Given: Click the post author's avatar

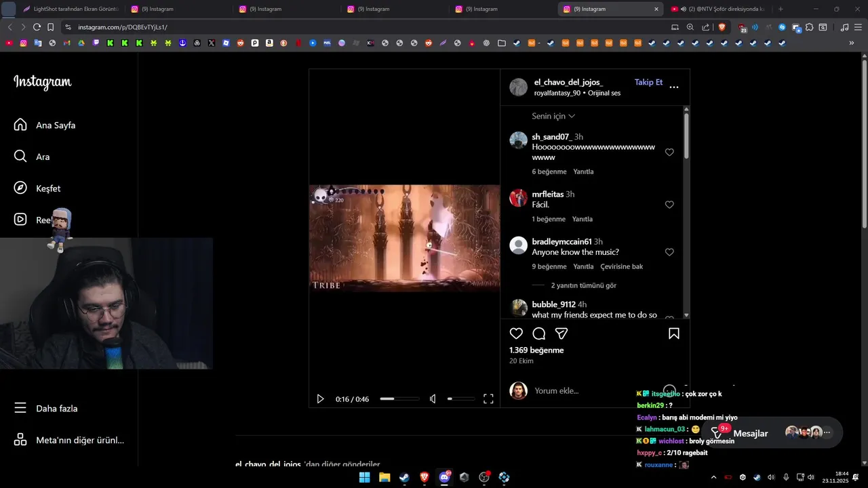Looking at the screenshot, I should pyautogui.click(x=519, y=87).
